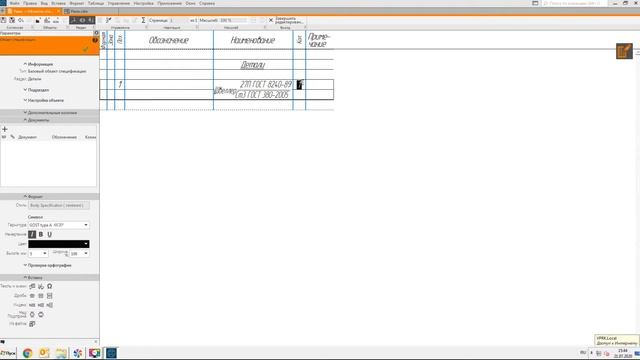Expand the Дополнительные колонки section

point(50,113)
